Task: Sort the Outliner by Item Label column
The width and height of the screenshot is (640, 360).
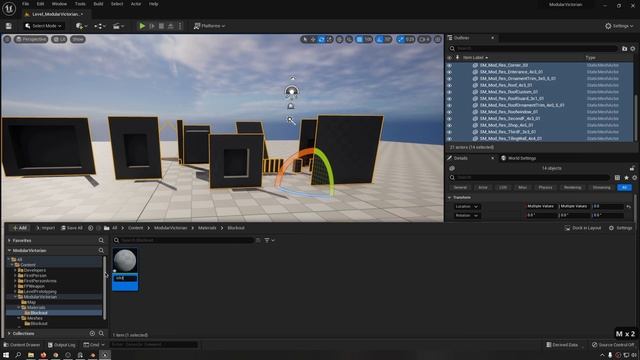Action: [x=475, y=58]
